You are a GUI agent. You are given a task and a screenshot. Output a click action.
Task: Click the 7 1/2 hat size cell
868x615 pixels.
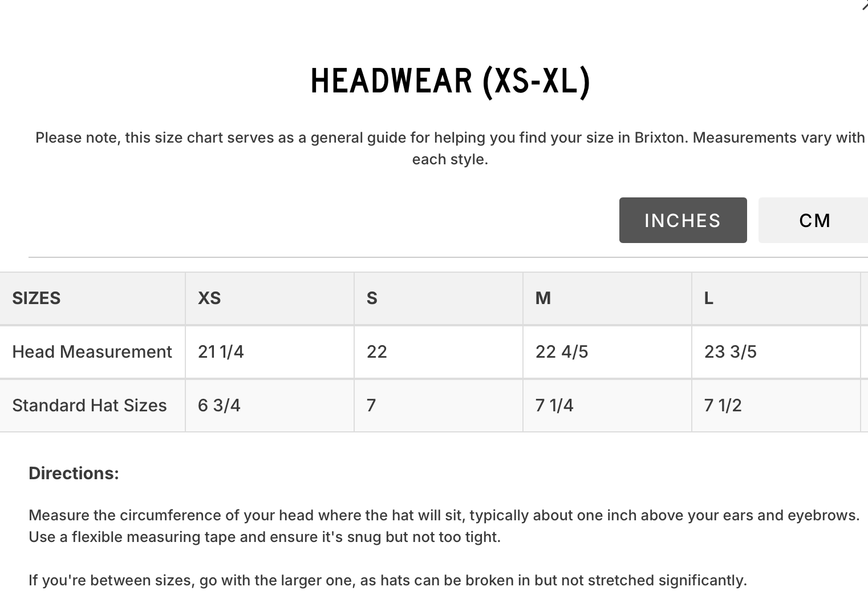(x=776, y=406)
